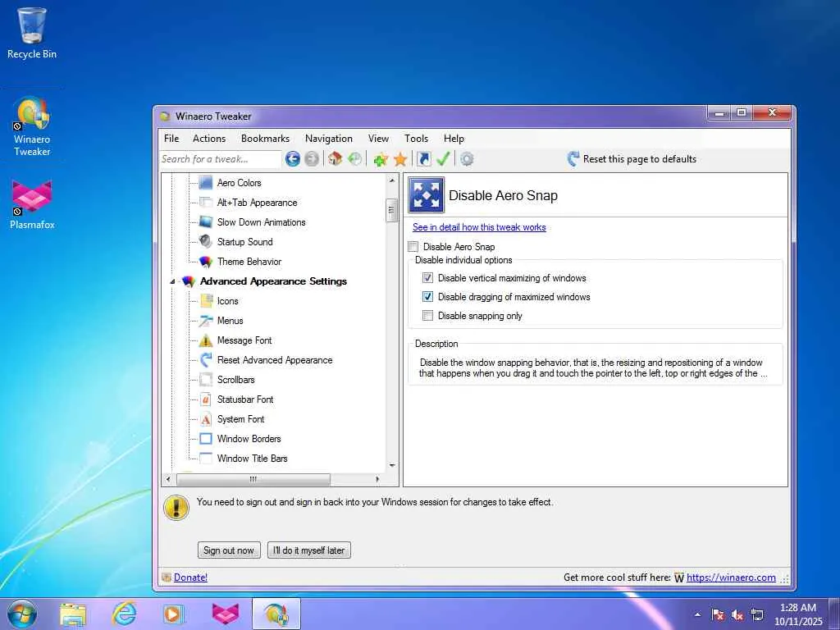Open the Navigation menu

click(329, 138)
